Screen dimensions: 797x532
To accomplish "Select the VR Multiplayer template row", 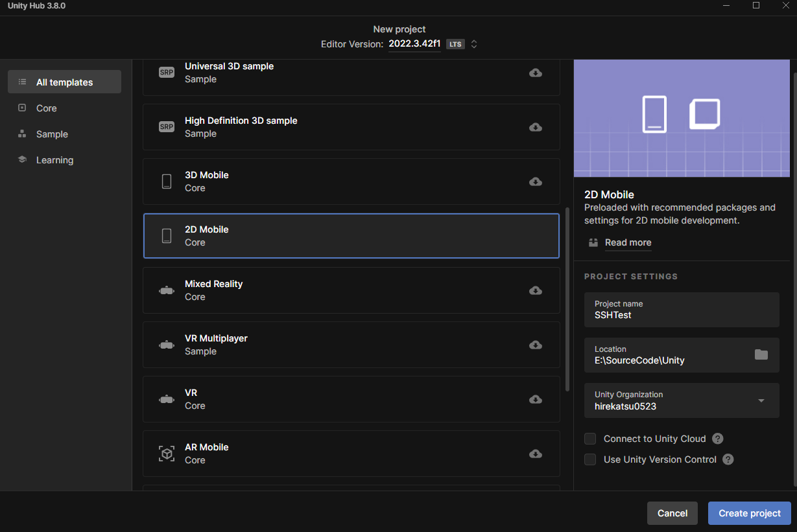I will tap(351, 345).
